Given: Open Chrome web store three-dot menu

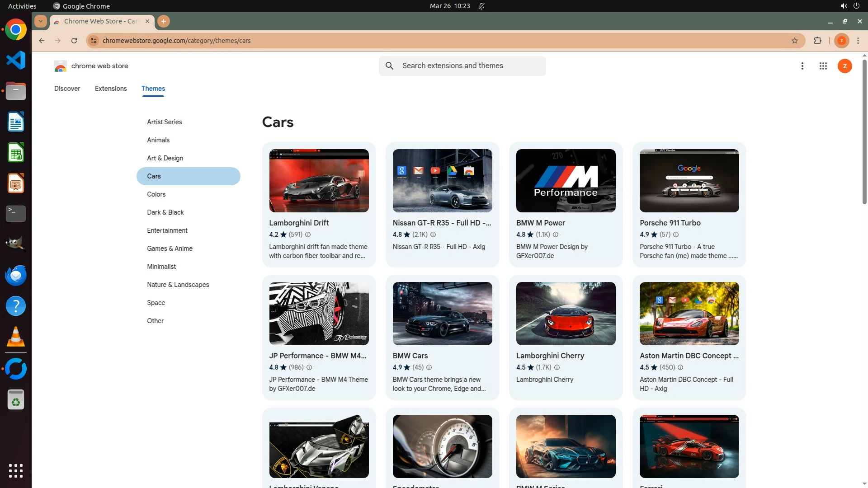Looking at the screenshot, I should click(x=802, y=66).
